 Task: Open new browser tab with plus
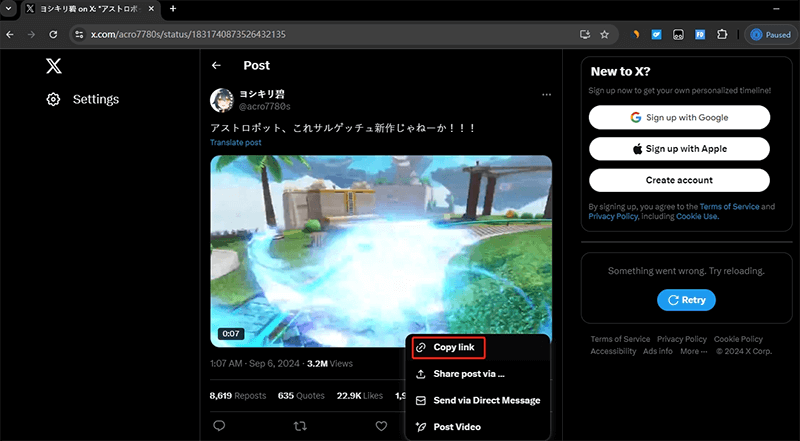(173, 9)
